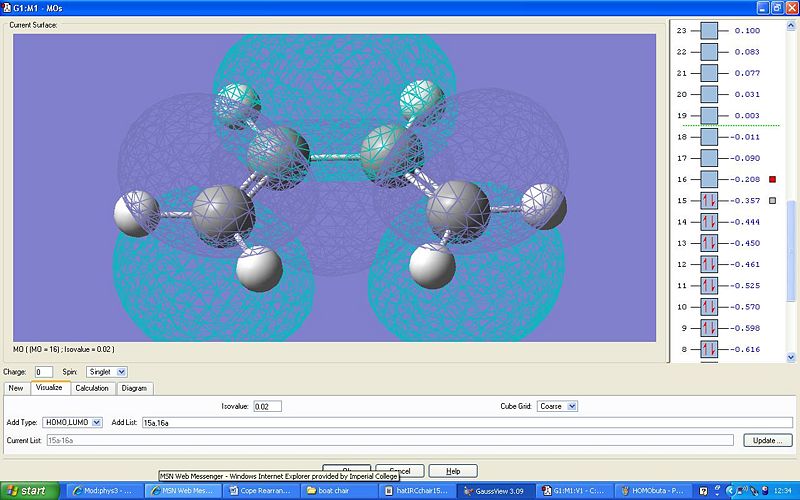This screenshot has height=500, width=800.
Task: Click occupied orbital 9 box
Action: (709, 328)
